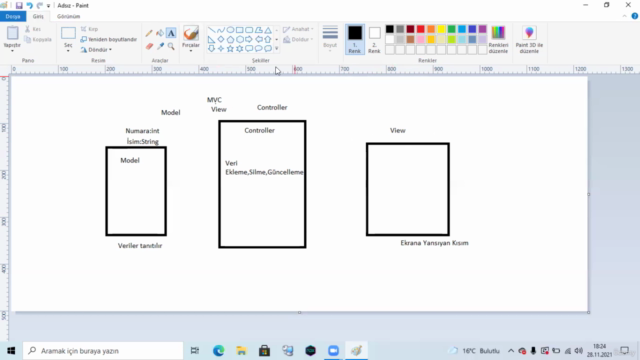Choose the Down arrow shape
This screenshot has width=640, height=360.
pyautogui.click(x=211, y=49)
